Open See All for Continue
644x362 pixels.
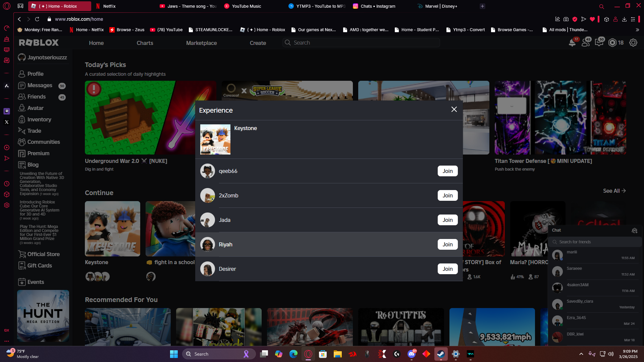(x=614, y=191)
